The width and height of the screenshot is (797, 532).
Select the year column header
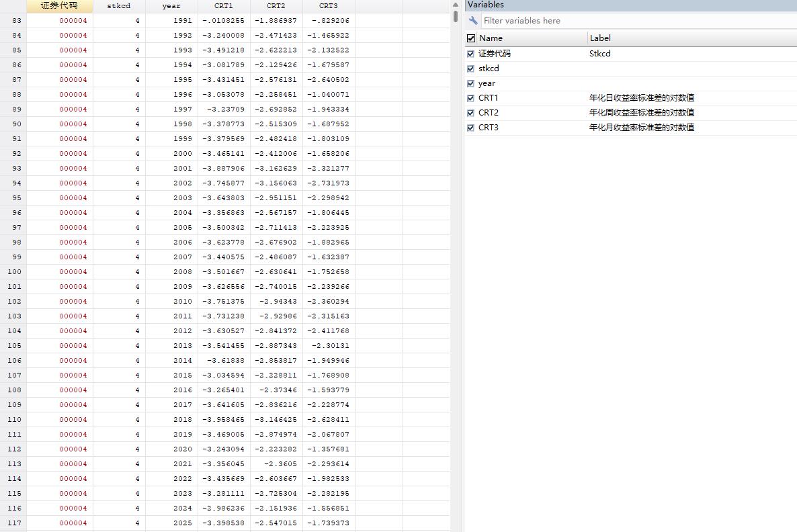point(171,5)
